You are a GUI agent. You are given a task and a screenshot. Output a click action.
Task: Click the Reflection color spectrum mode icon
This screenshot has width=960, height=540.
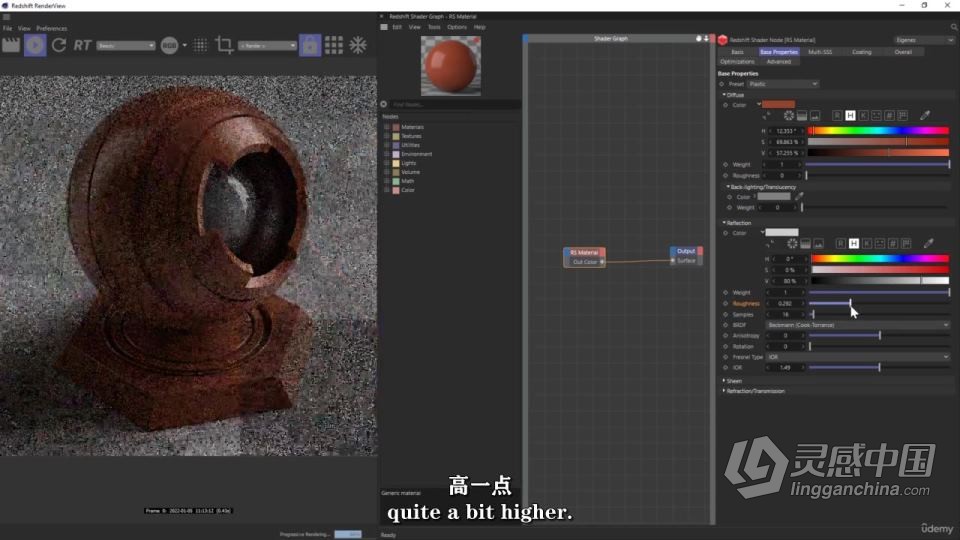(x=806, y=244)
